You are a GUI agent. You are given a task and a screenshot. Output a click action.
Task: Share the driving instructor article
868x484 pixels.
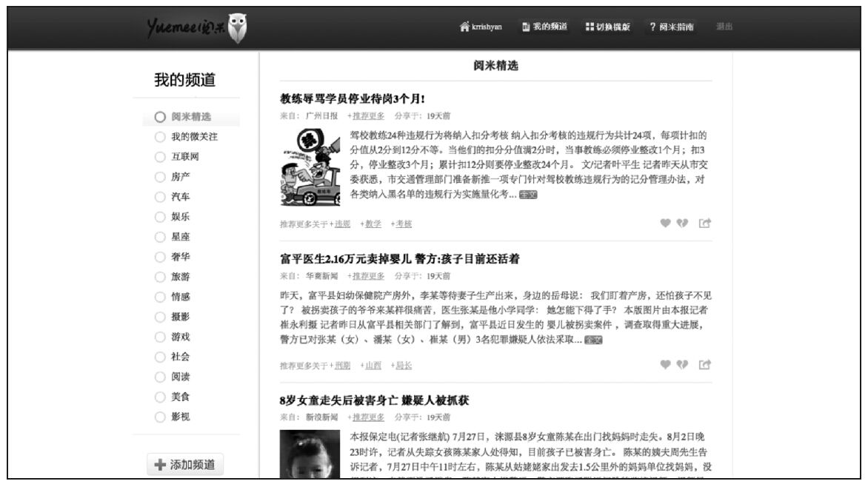click(x=704, y=223)
